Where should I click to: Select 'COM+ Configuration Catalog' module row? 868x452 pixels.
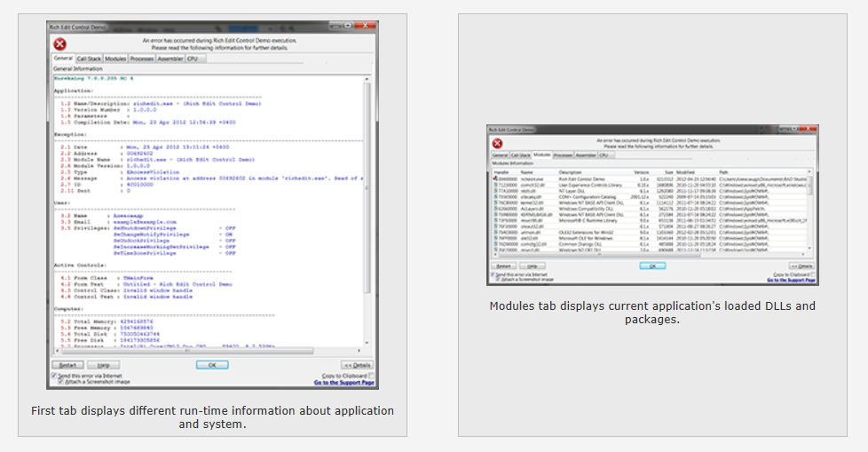click(650, 196)
